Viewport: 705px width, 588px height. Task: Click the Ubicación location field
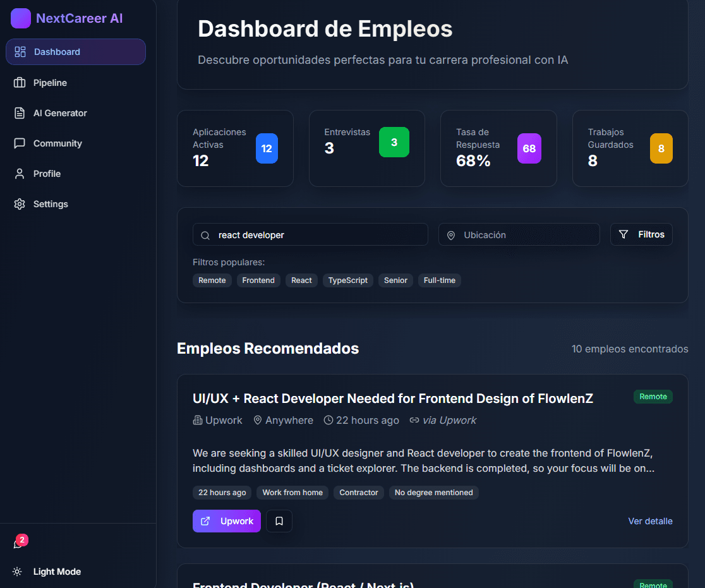point(519,235)
